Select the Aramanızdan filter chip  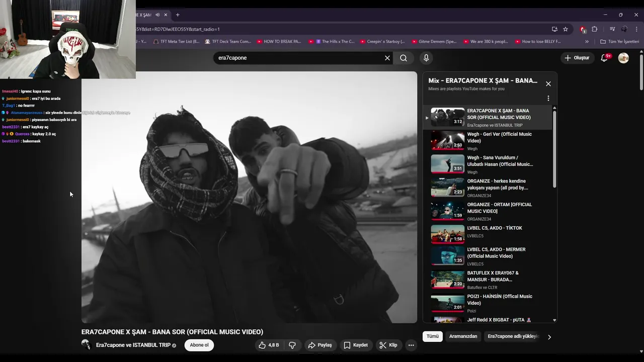click(x=463, y=336)
